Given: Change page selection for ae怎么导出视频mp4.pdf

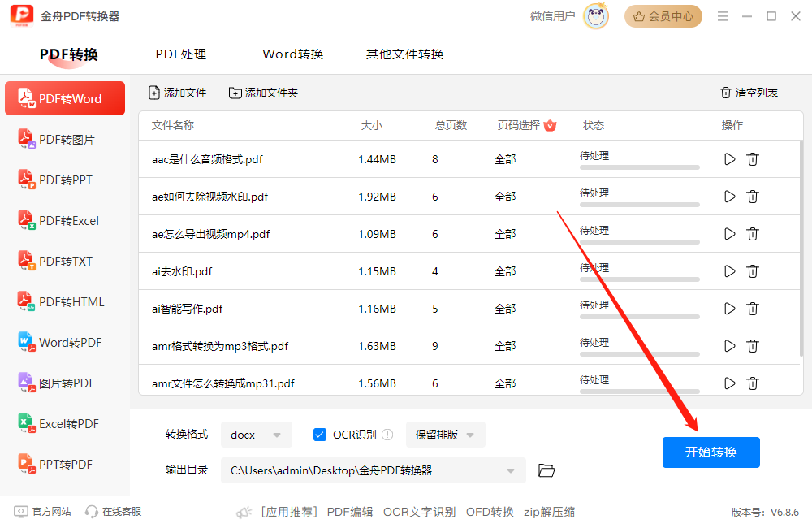Looking at the screenshot, I should (x=505, y=234).
